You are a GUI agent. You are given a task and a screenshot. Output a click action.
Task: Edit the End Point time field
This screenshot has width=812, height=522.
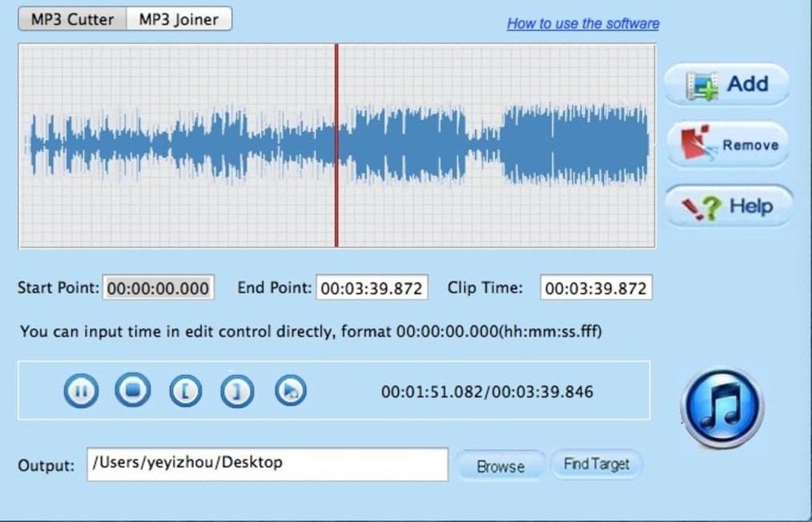tap(372, 287)
